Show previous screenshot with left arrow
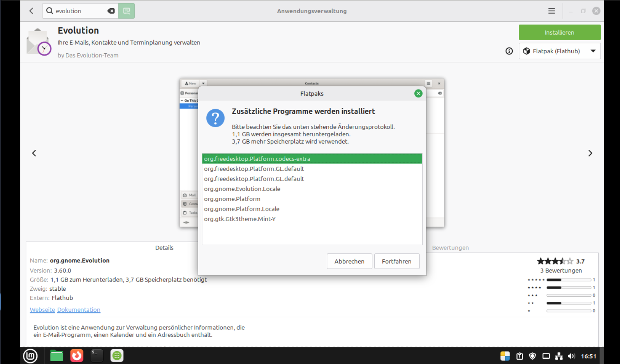The image size is (620, 364). pyautogui.click(x=34, y=153)
